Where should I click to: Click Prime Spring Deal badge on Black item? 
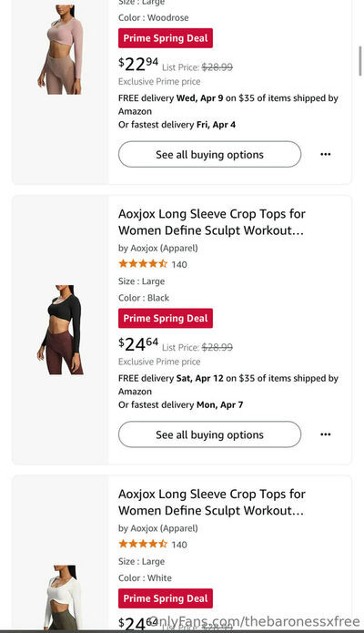coord(166,318)
